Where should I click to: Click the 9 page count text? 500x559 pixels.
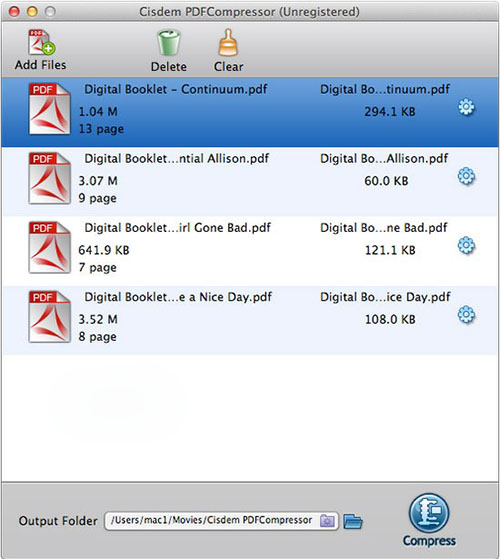[97, 198]
